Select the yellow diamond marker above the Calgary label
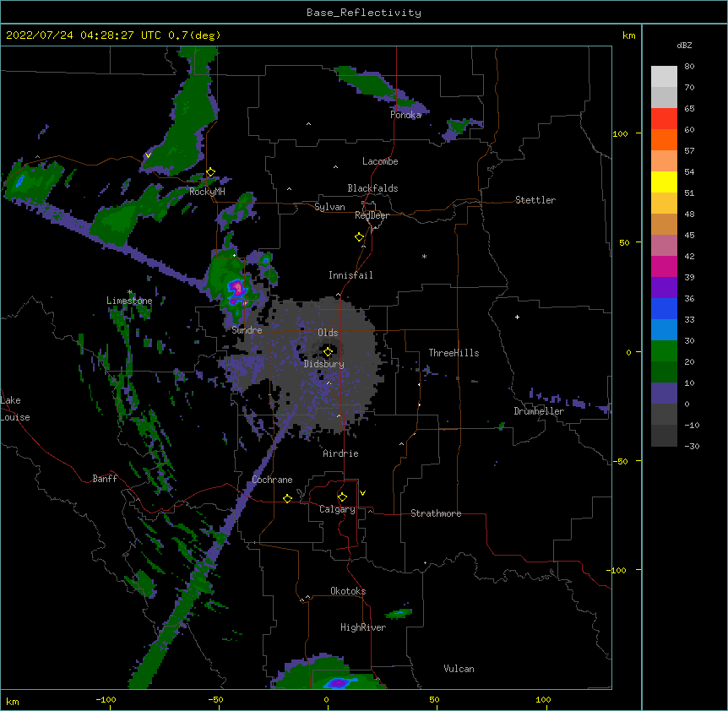Image resolution: width=728 pixels, height=711 pixels. point(342,497)
